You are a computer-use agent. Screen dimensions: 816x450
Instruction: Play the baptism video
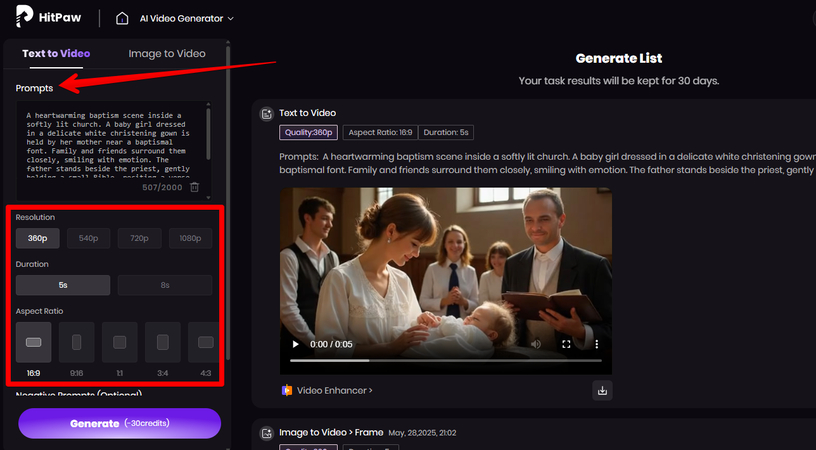296,344
